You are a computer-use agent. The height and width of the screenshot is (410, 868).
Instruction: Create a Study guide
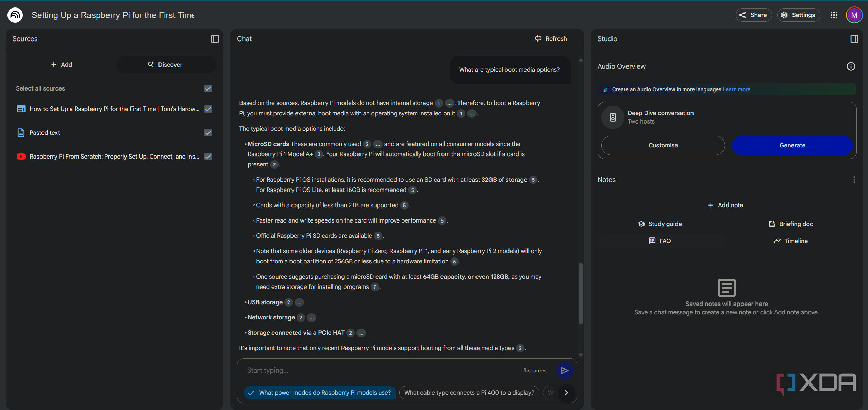[x=660, y=224]
